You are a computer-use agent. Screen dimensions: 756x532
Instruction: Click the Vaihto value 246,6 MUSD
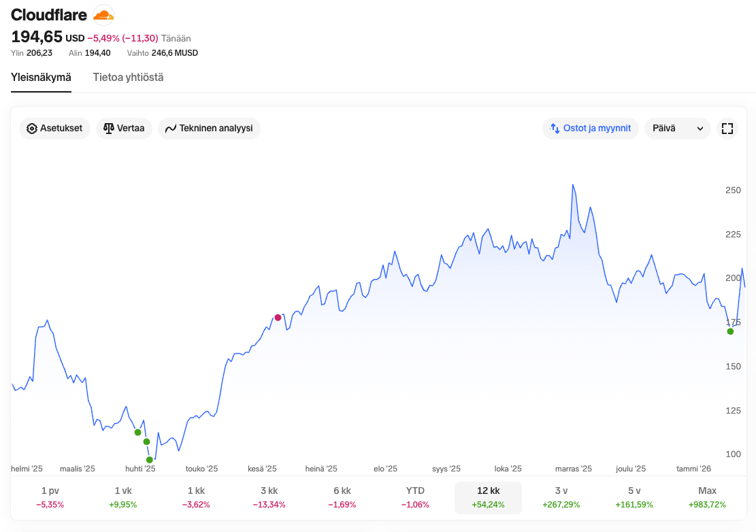174,53
